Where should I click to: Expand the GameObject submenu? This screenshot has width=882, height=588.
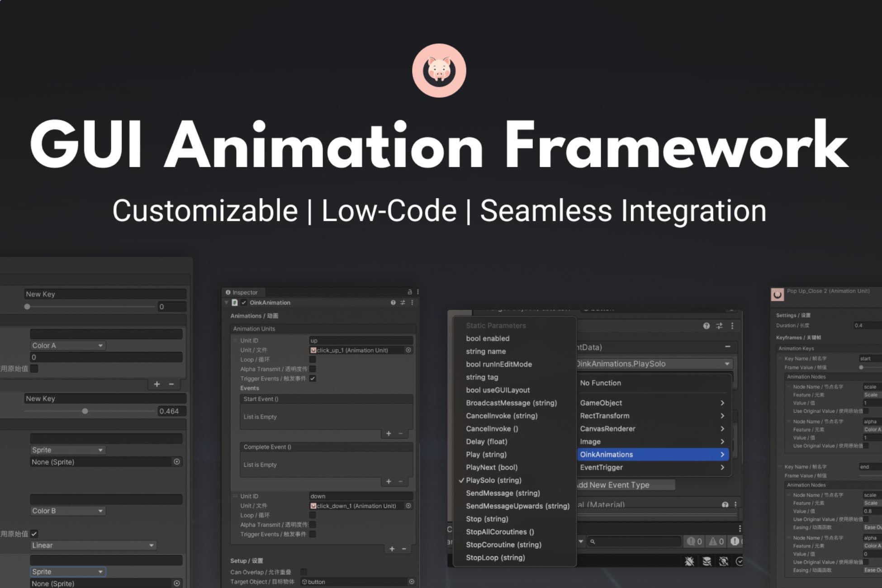point(652,403)
